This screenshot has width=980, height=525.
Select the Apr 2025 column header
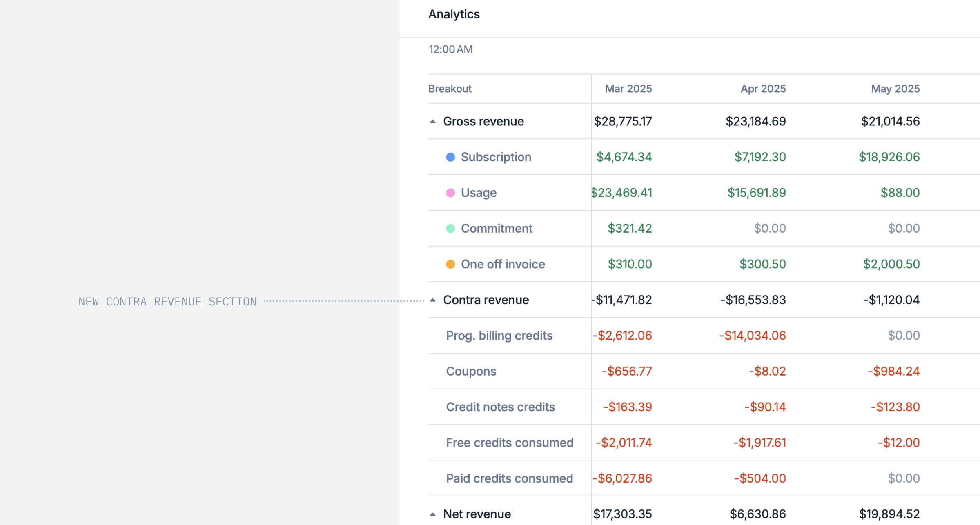pos(763,89)
